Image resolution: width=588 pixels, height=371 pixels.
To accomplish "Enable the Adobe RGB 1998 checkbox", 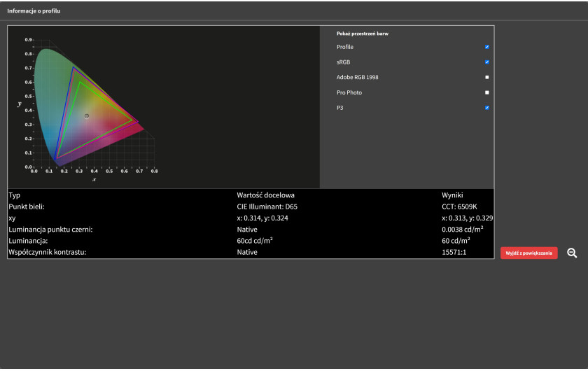I will pos(486,77).
